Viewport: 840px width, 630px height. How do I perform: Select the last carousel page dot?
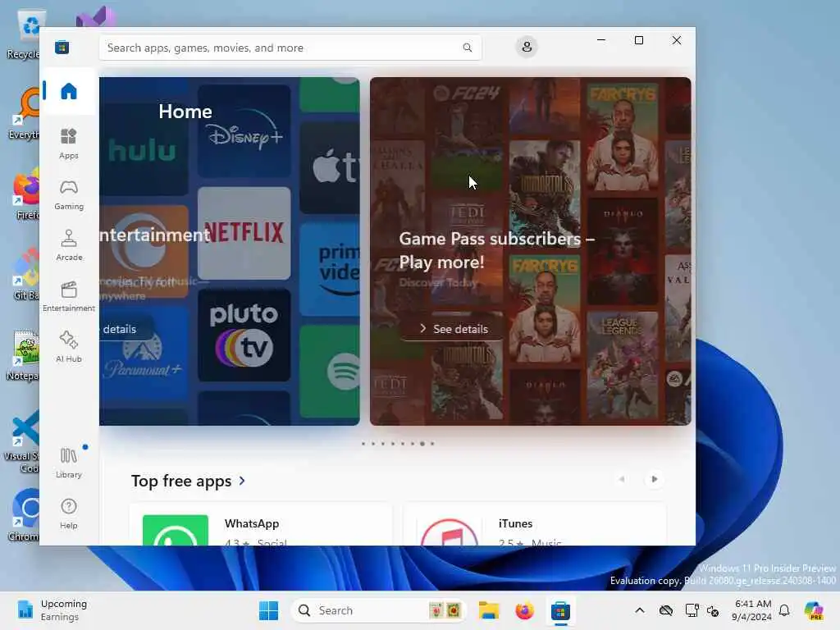pos(432,444)
